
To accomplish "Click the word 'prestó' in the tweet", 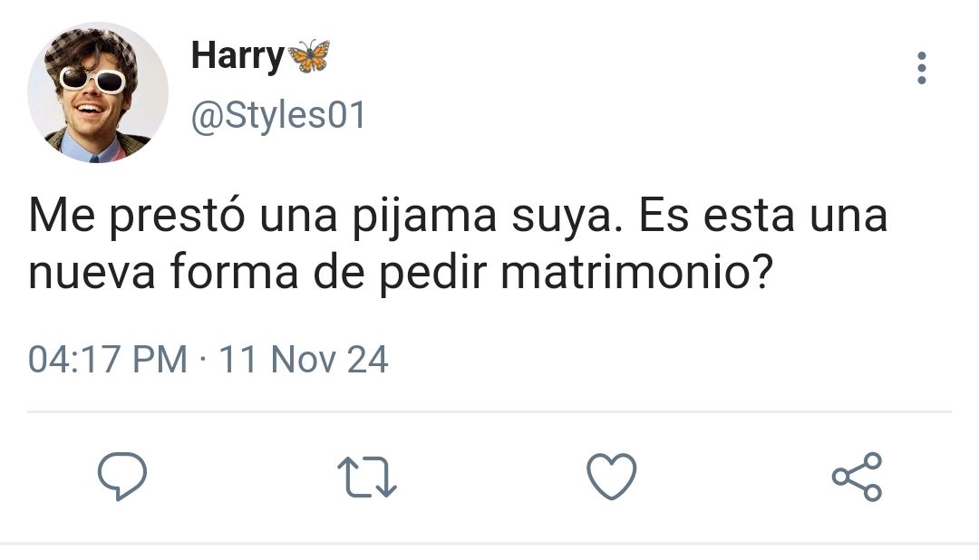I will tap(178, 217).
